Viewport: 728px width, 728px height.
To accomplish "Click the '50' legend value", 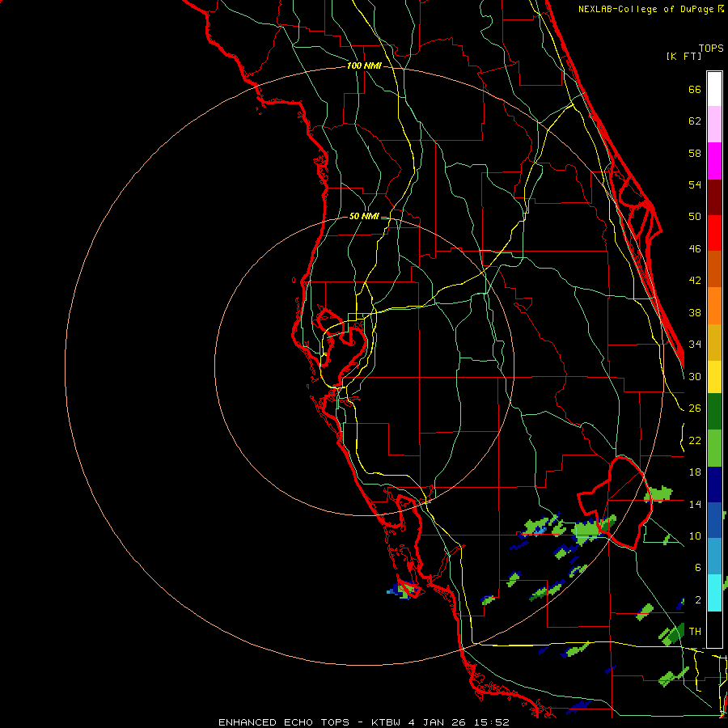I will 695,216.
